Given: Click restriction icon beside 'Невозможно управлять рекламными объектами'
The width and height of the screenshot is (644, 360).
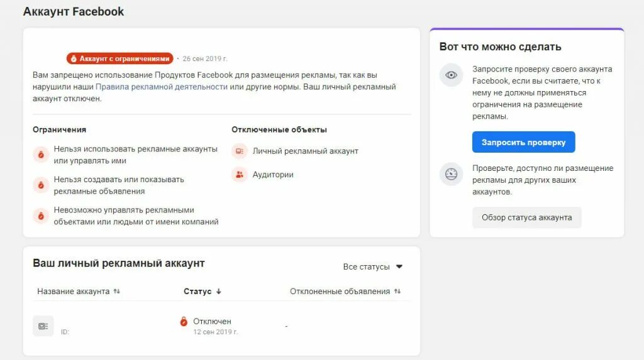Looking at the screenshot, I should 41,215.
